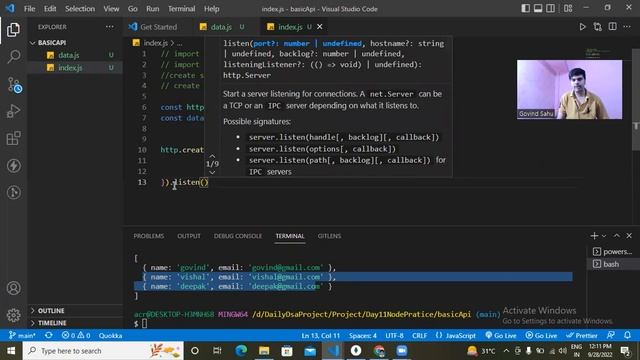Click Ln 13, Col 11 position indicator
Screen dimensions: 640x360
pyautogui.click(x=320, y=336)
